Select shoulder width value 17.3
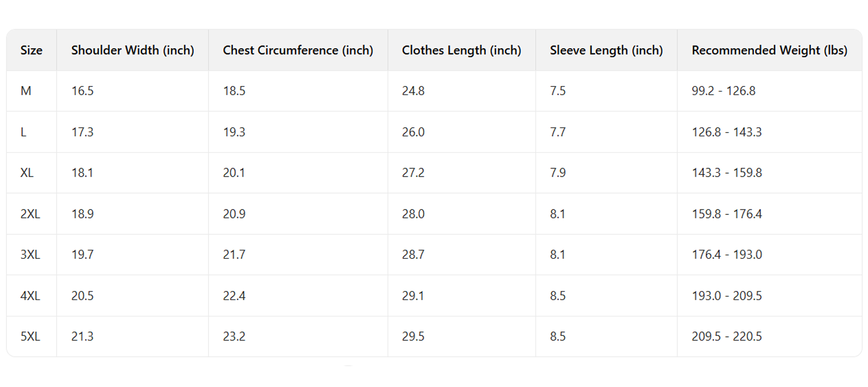Screen dimensions: 868x387 pyautogui.click(x=82, y=132)
